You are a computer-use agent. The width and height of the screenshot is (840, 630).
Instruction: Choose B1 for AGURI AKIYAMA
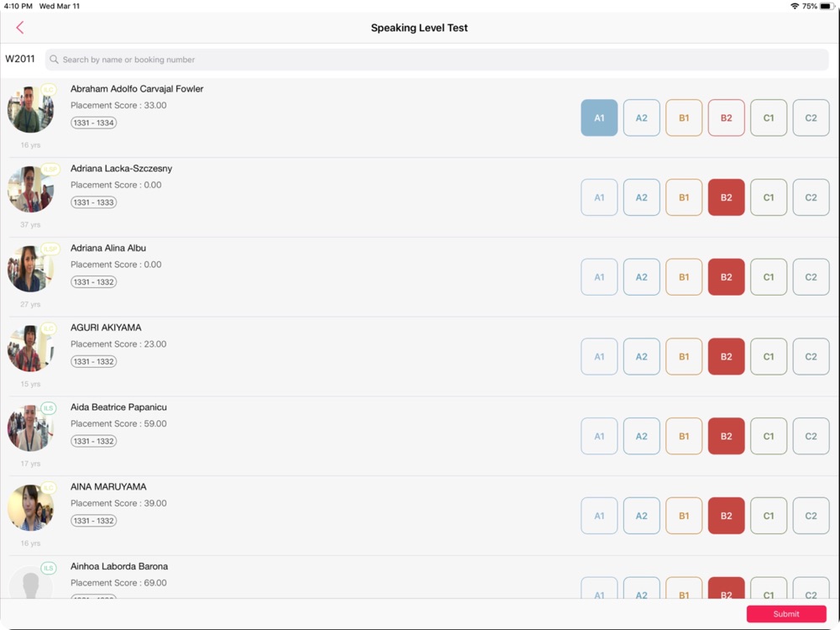[684, 357]
